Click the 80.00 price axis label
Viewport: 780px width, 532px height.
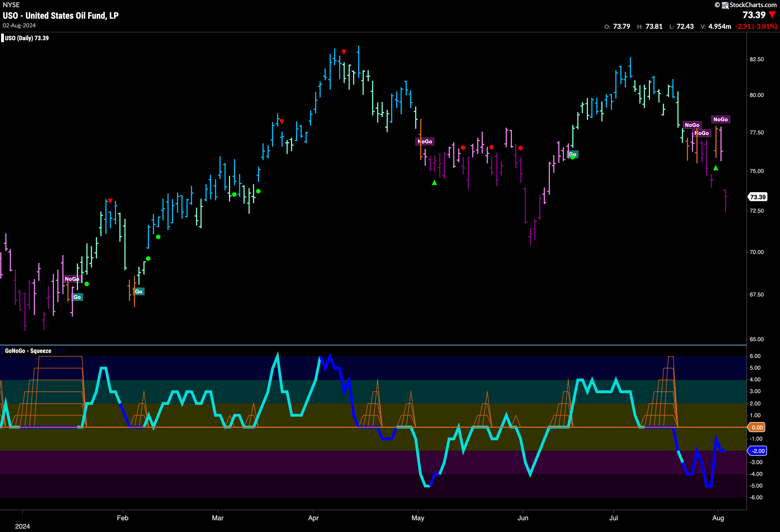[x=757, y=95]
